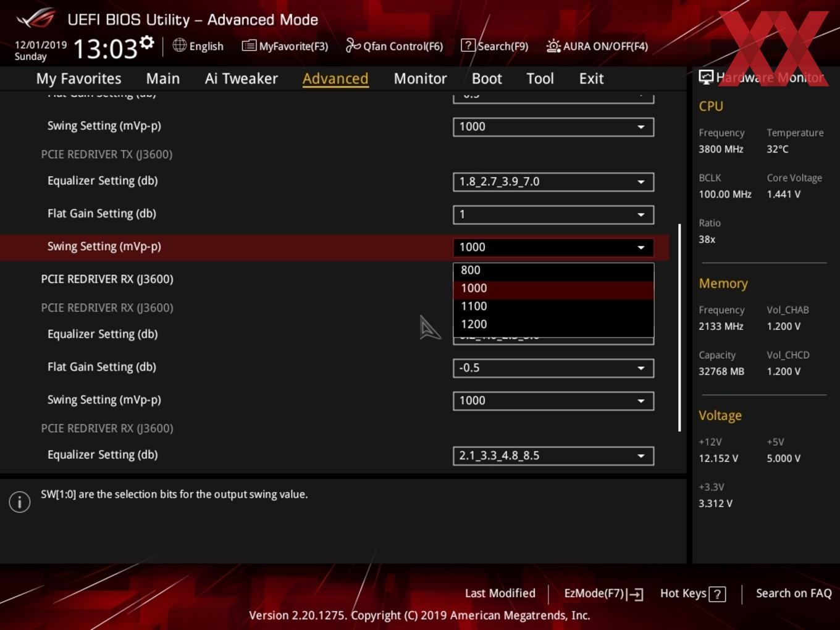Go to the Boot tab
Viewport: 840px width, 630px height.
pos(487,78)
